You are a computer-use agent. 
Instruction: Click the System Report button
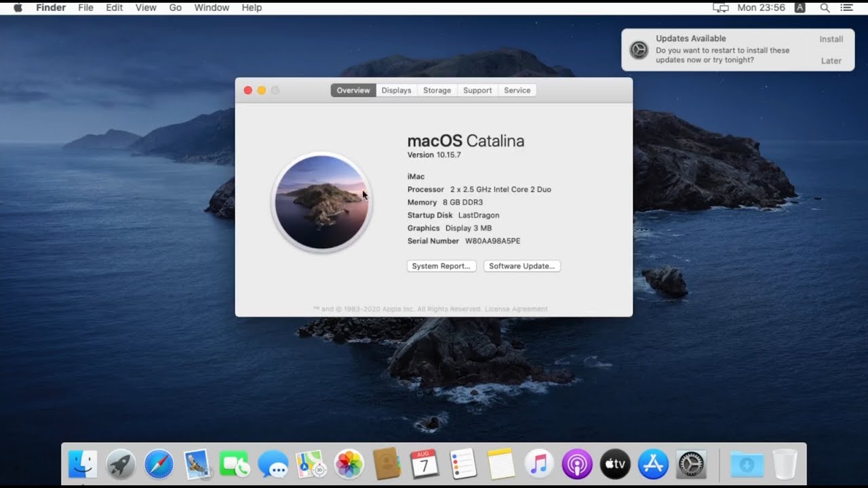coord(441,266)
